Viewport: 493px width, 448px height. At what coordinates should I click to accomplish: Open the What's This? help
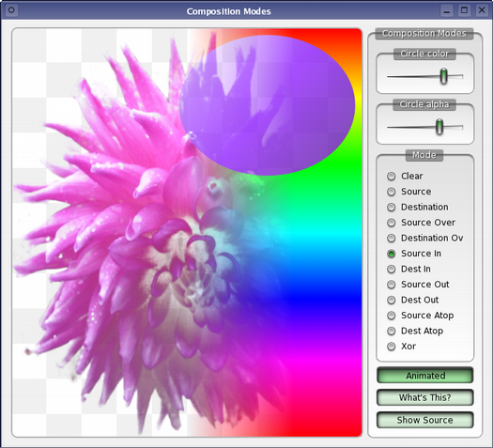click(x=425, y=397)
